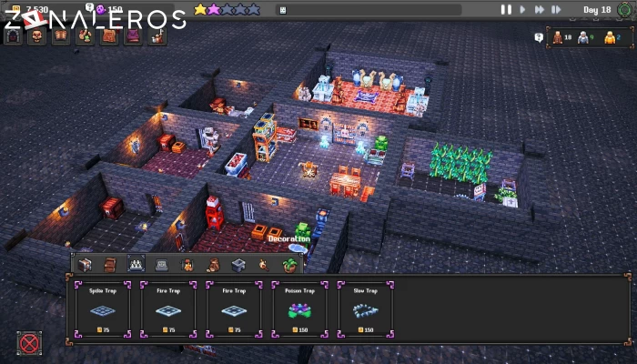Click the brown worker population icon
Screen dimensions: 637x364
tap(558, 37)
